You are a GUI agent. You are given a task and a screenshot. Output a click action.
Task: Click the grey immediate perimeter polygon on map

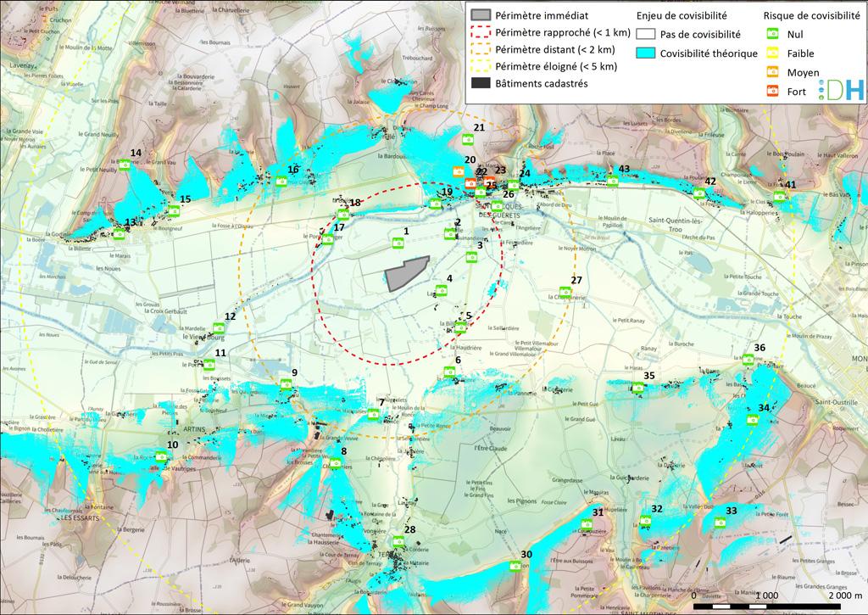406,273
